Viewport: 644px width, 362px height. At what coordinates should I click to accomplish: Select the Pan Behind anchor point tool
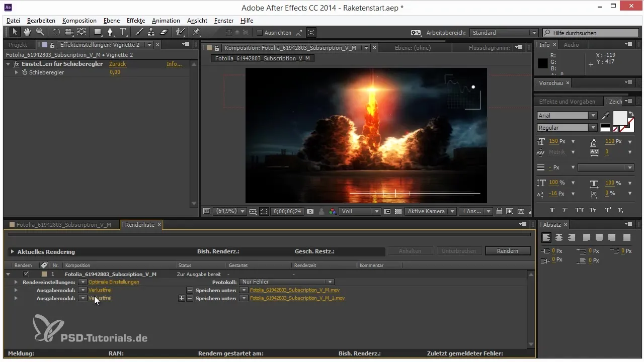82,32
